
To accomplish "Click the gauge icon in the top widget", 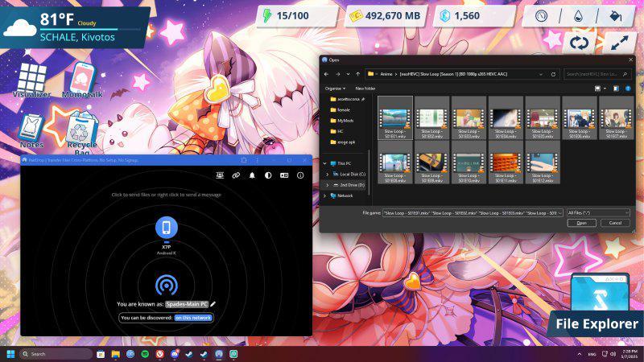I will 541,16.
